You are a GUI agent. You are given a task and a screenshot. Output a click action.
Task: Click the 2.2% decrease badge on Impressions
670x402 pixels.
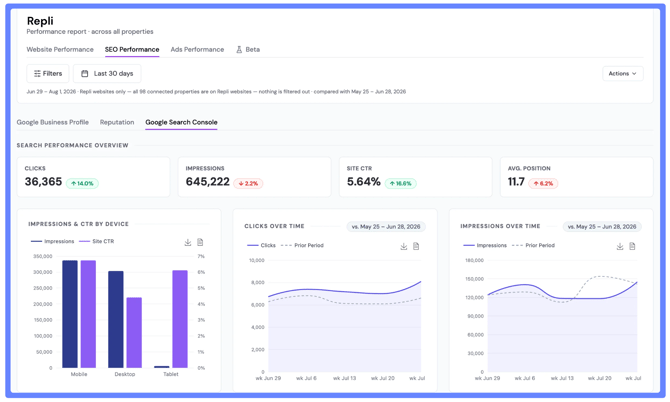coord(248,183)
